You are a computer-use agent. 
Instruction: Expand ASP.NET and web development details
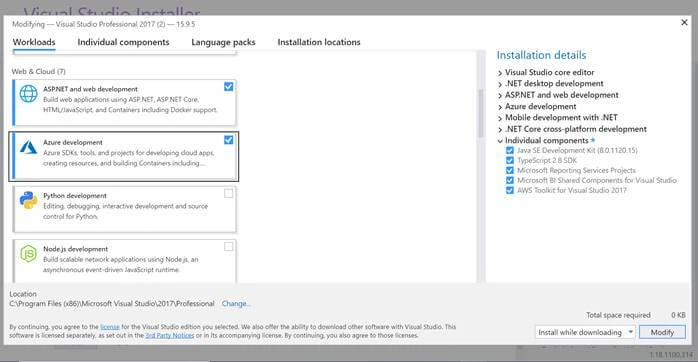point(500,95)
